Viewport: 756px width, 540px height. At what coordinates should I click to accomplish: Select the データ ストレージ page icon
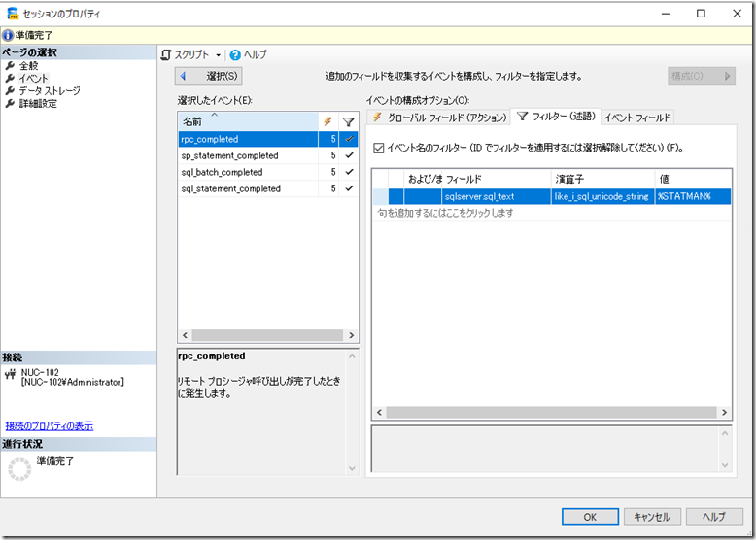10,91
